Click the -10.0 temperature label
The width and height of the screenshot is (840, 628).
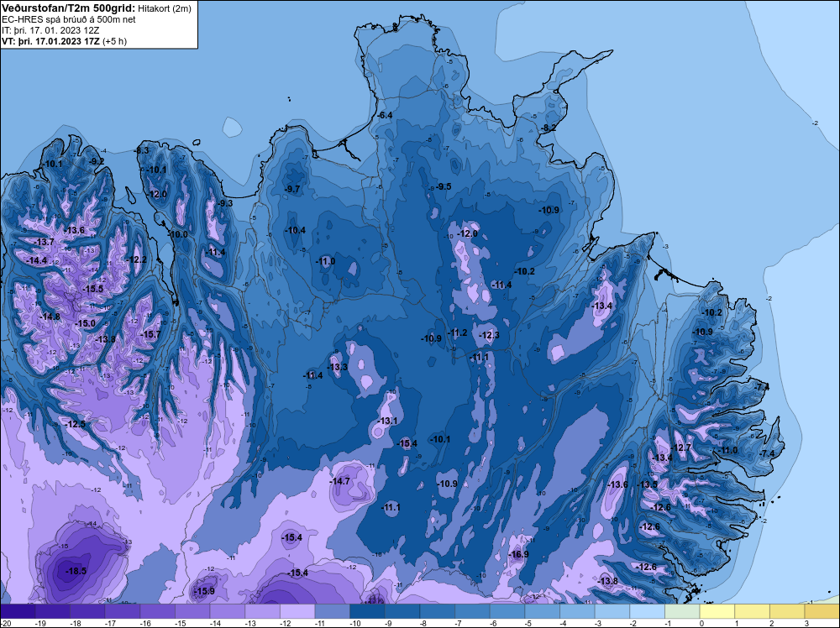[x=178, y=234]
